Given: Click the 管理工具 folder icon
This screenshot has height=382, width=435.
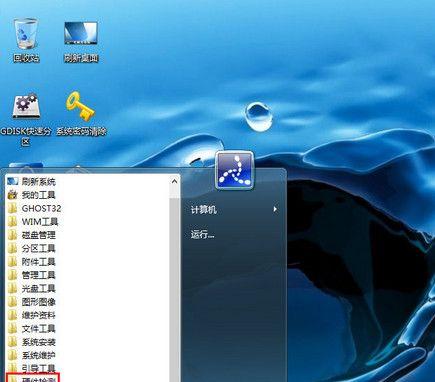Looking at the screenshot, I should coord(12,275).
